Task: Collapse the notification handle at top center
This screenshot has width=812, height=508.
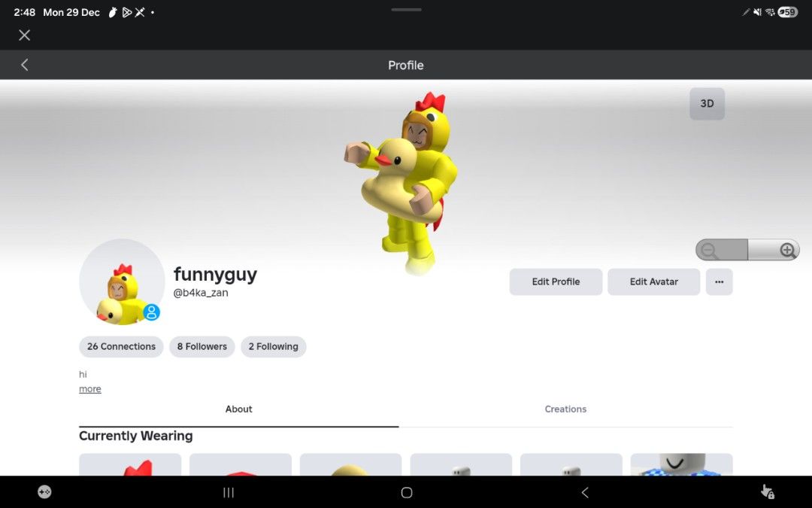Action: coord(406,10)
